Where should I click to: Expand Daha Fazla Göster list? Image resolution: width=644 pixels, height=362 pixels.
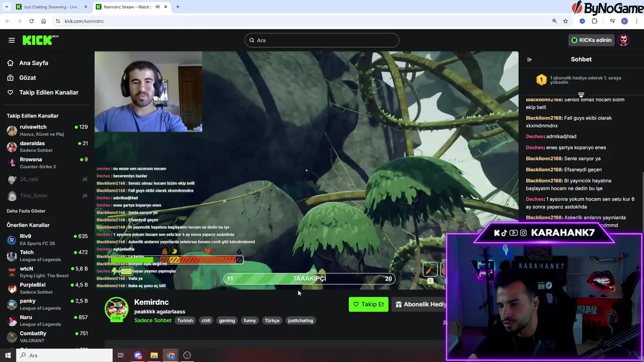coord(26,211)
